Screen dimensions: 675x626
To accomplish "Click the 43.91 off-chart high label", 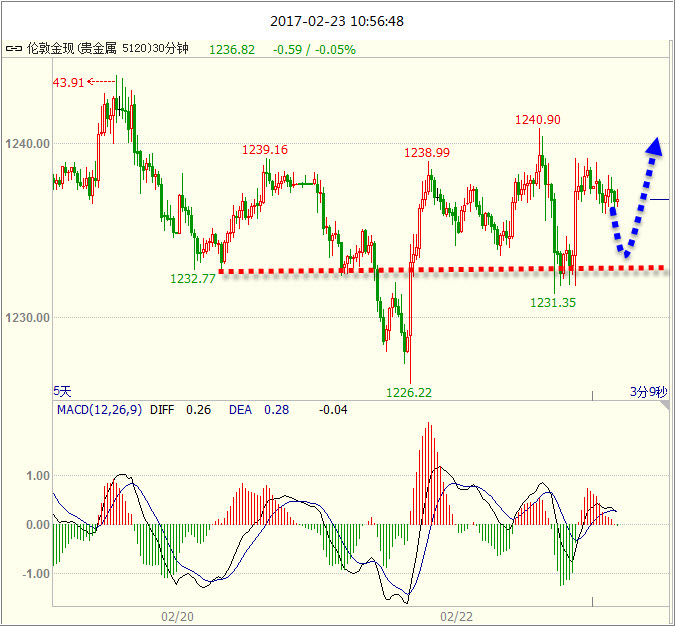I will (x=68, y=83).
